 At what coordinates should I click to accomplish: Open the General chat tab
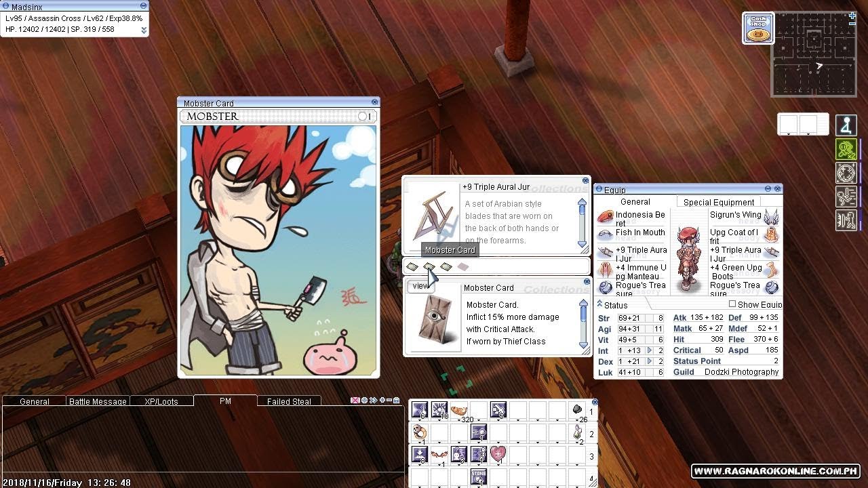point(34,401)
